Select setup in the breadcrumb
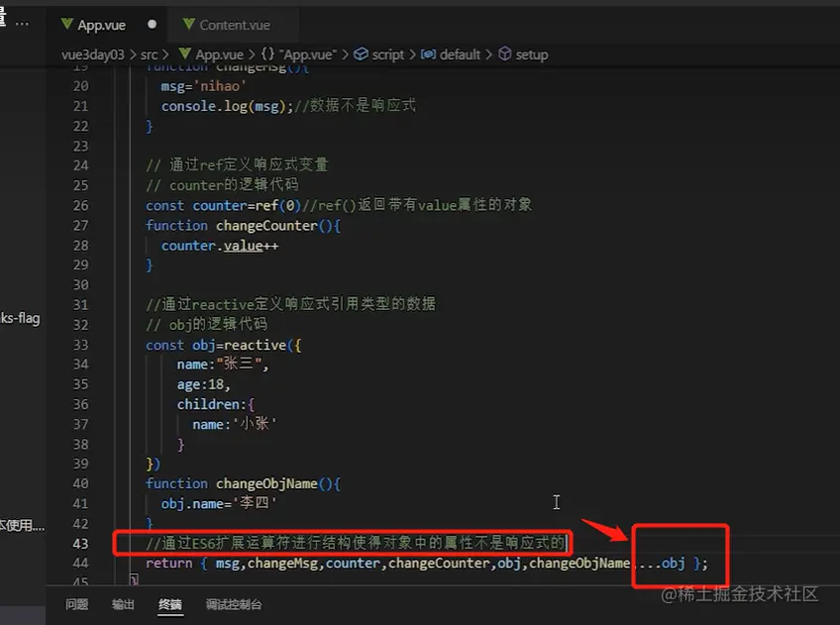The height and width of the screenshot is (625, 840). pos(531,54)
